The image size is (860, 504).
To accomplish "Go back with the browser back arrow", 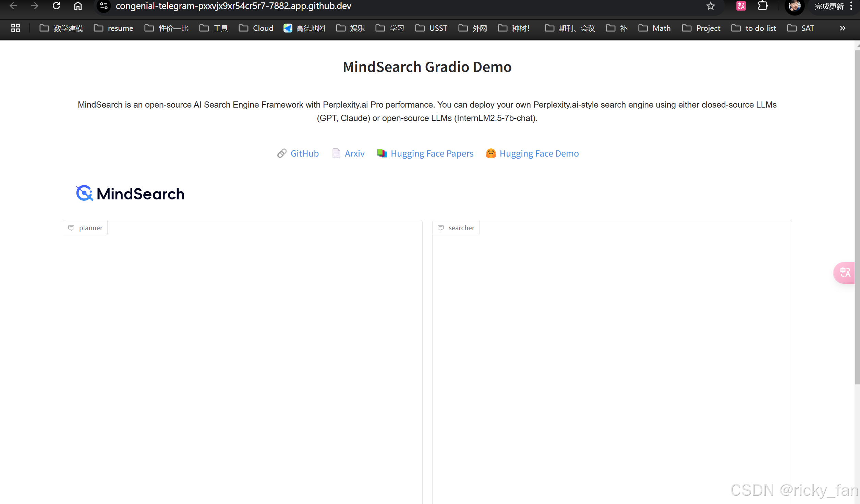I will (x=13, y=6).
